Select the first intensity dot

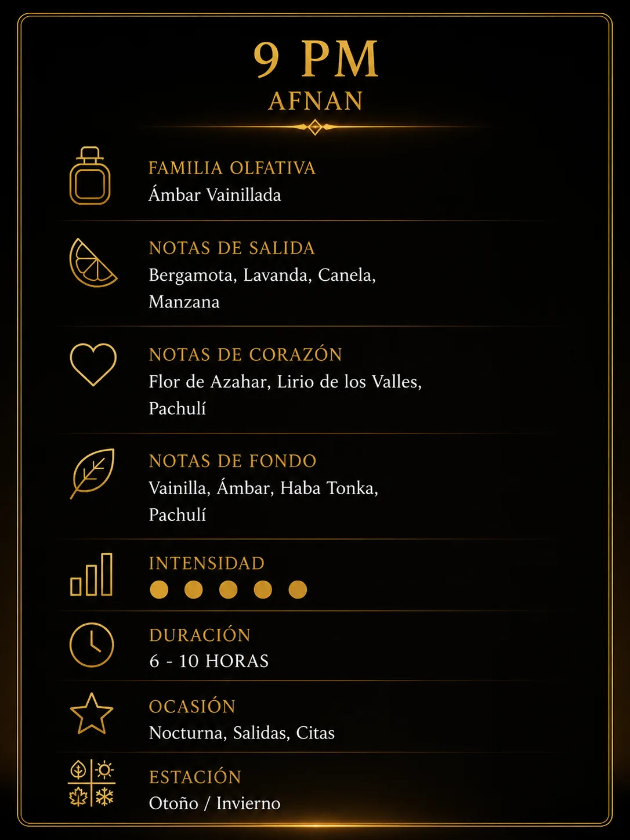159,589
